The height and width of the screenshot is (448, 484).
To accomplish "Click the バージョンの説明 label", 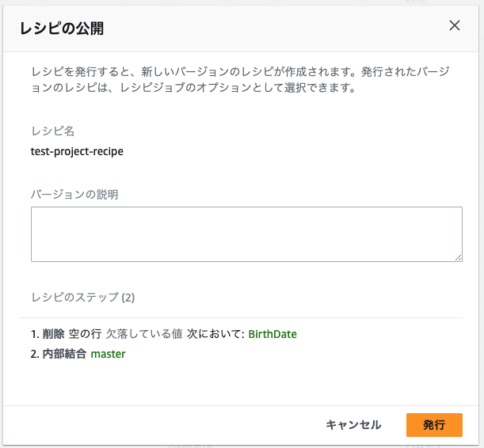I will pos(74,195).
